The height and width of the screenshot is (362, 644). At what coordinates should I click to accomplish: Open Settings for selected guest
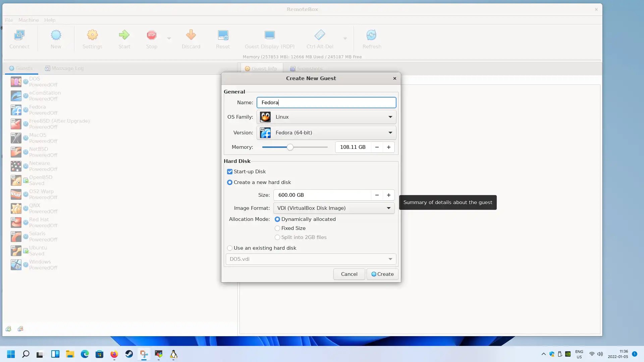pyautogui.click(x=93, y=39)
